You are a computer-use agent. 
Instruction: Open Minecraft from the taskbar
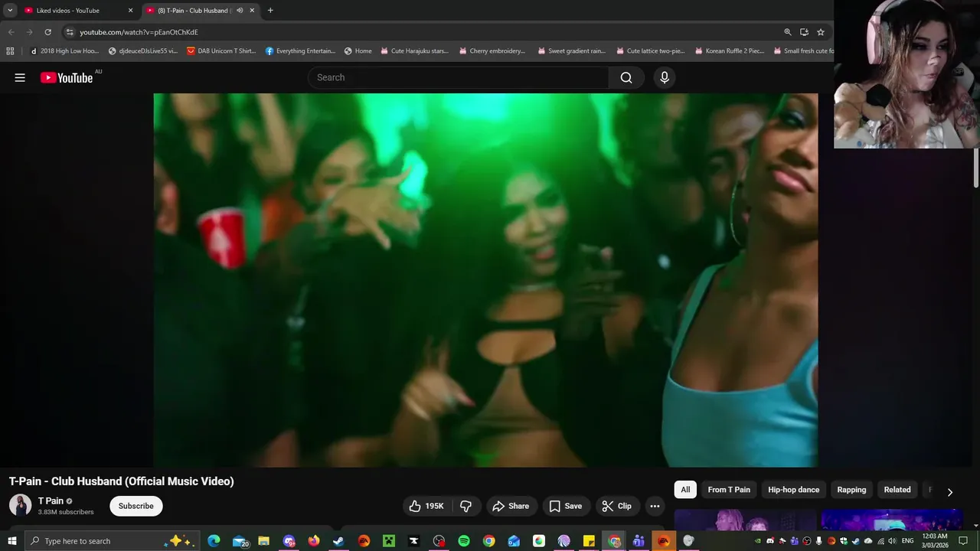(388, 541)
